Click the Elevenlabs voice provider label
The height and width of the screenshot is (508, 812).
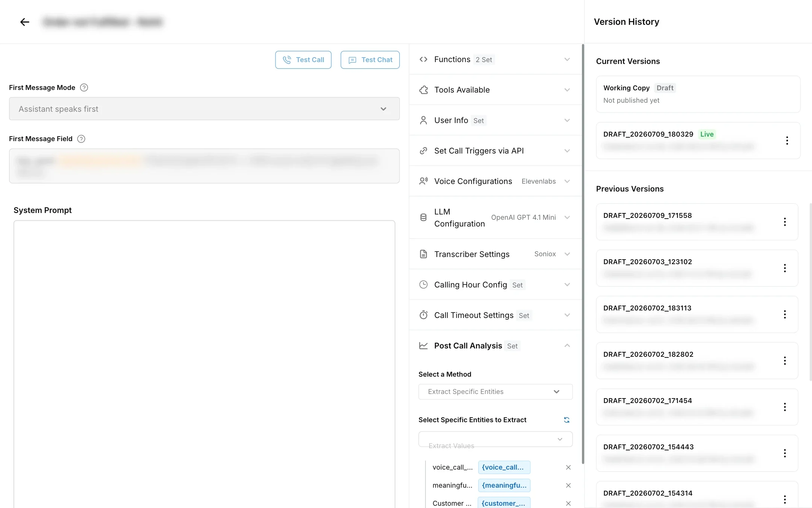(538, 181)
